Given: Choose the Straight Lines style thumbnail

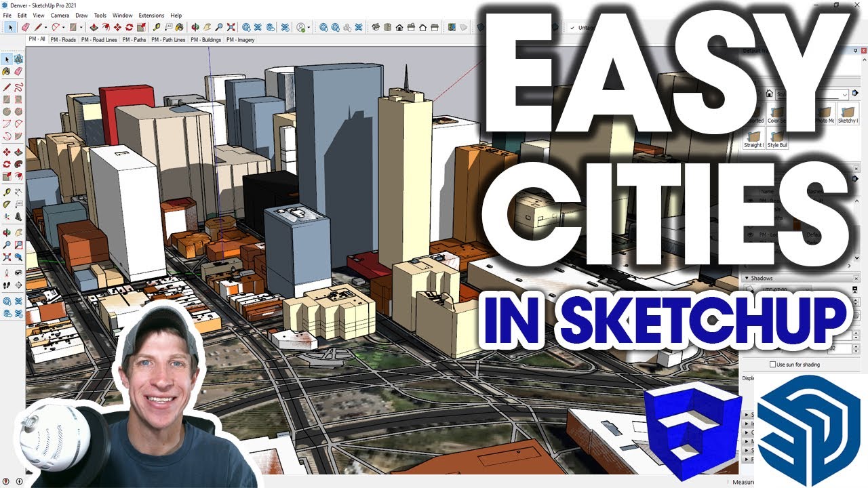Looking at the screenshot, I should tap(753, 138).
